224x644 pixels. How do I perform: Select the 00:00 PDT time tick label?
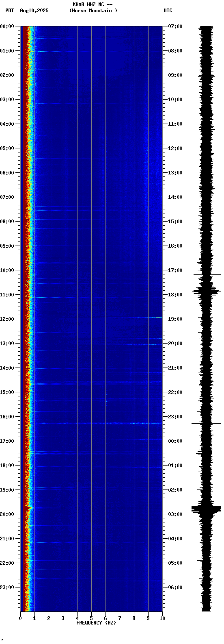tap(7, 26)
